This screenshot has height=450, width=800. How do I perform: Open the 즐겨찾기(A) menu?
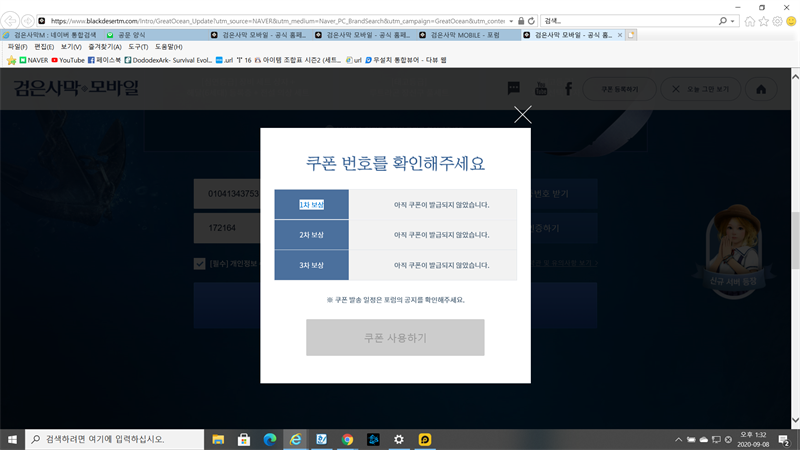pos(104,47)
